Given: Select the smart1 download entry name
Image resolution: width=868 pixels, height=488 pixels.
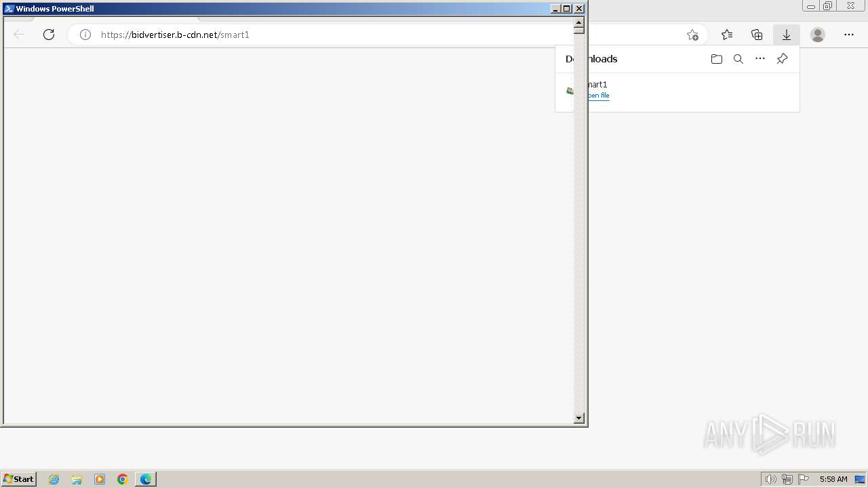Looking at the screenshot, I should pyautogui.click(x=597, y=84).
